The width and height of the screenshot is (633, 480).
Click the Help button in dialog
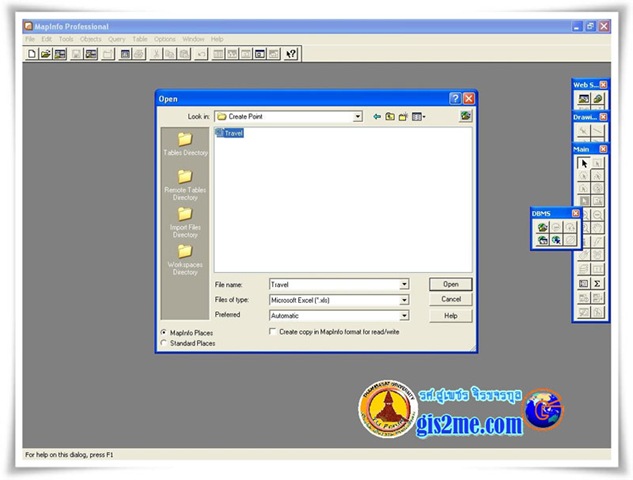point(451,316)
